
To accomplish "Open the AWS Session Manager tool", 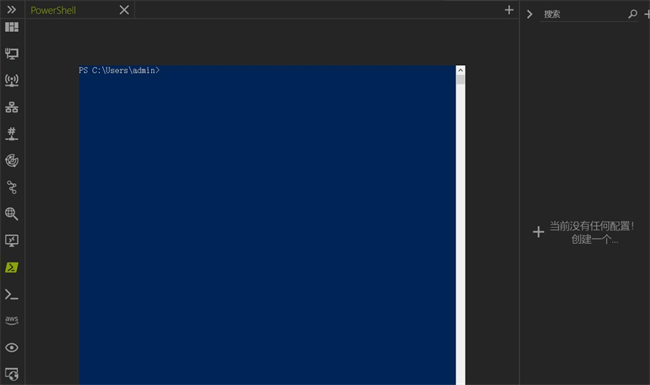I will [x=12, y=320].
